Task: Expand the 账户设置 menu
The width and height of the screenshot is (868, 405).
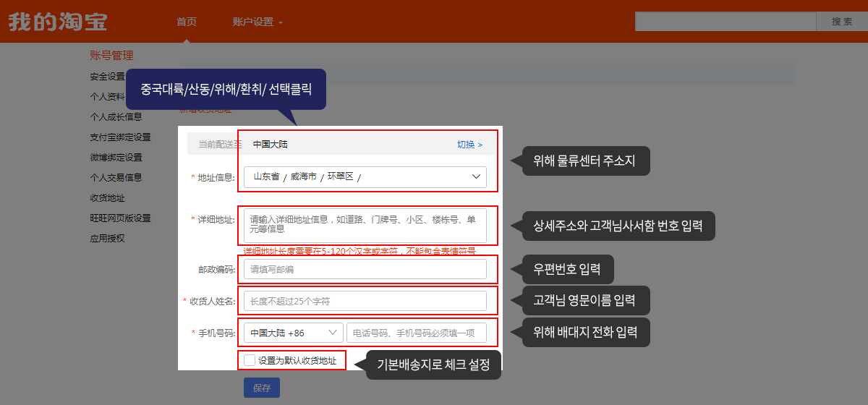Action: [258, 22]
